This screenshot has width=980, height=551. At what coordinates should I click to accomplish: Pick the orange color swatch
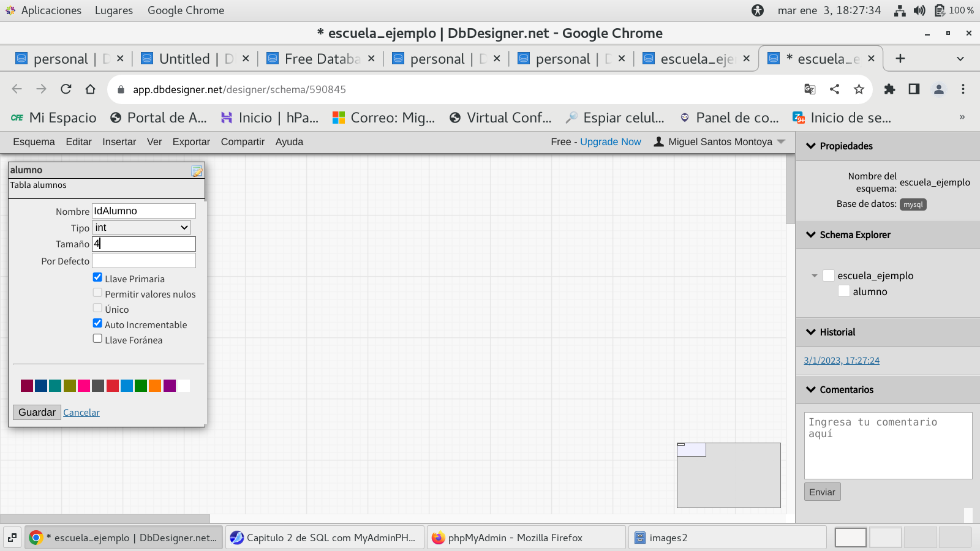[155, 386]
